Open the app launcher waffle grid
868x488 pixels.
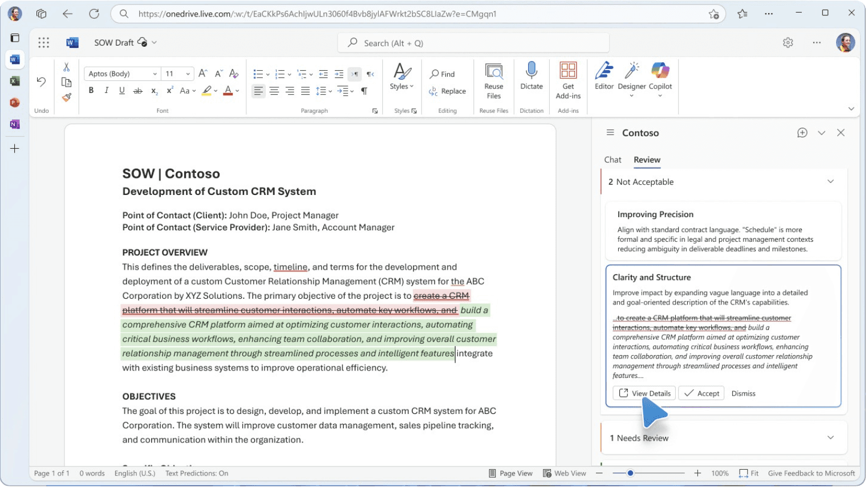point(44,43)
